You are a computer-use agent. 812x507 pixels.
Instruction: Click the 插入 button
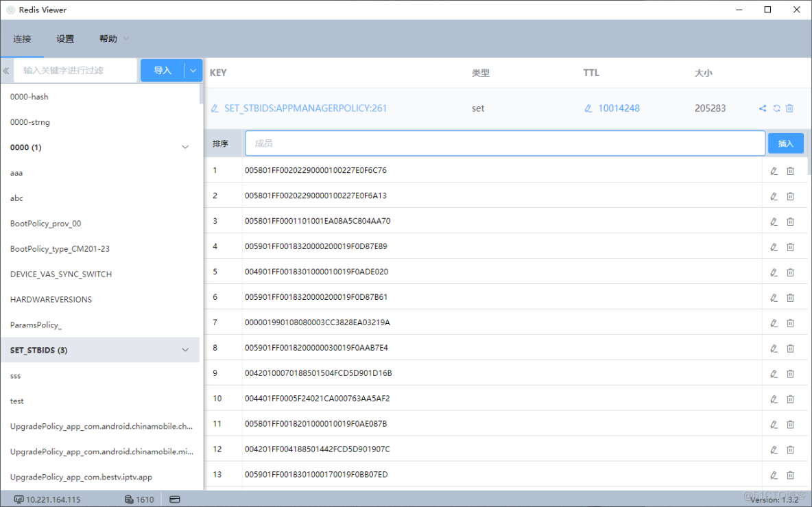[x=785, y=143]
